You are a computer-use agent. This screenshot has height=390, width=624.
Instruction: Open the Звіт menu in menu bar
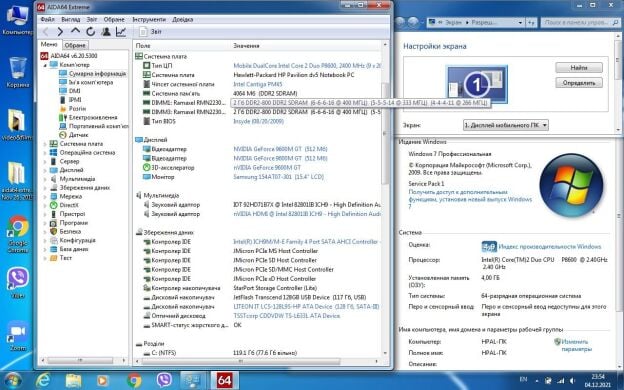click(x=92, y=19)
